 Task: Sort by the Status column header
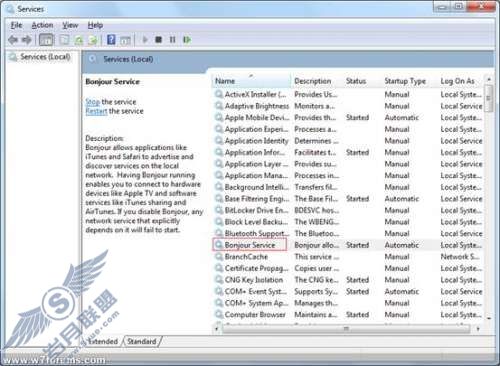pyautogui.click(x=362, y=81)
